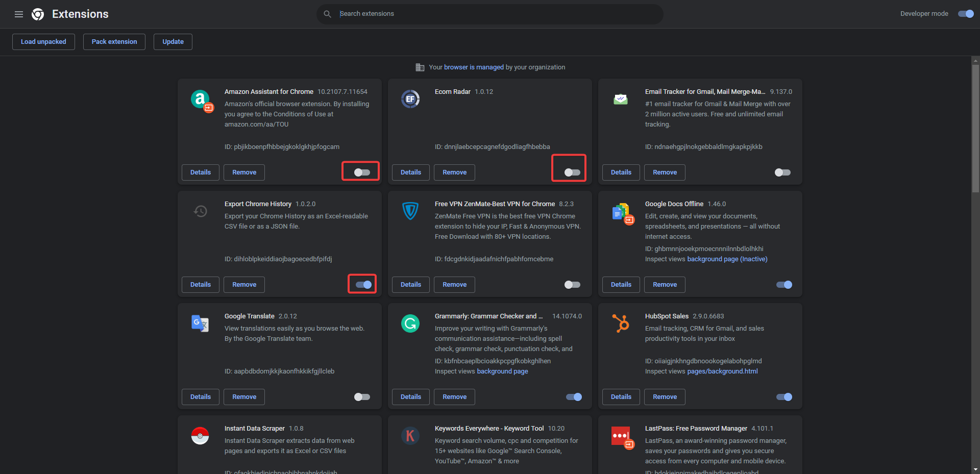Remove the Google Translate extension
The height and width of the screenshot is (474, 980).
point(244,397)
